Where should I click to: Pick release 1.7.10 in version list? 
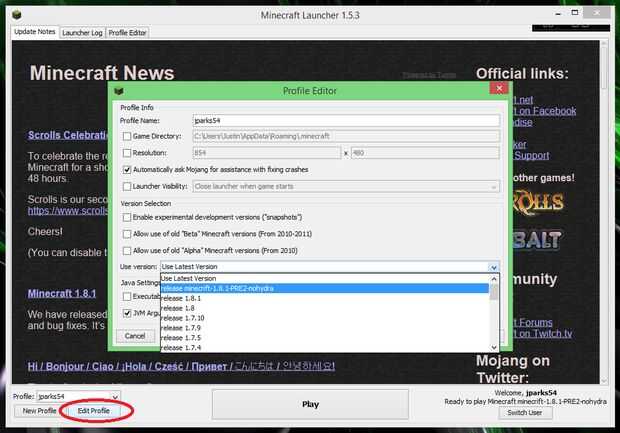[325, 318]
